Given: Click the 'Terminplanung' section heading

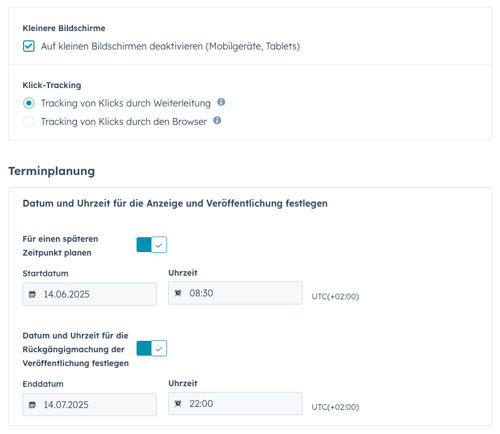Looking at the screenshot, I should click(52, 171).
